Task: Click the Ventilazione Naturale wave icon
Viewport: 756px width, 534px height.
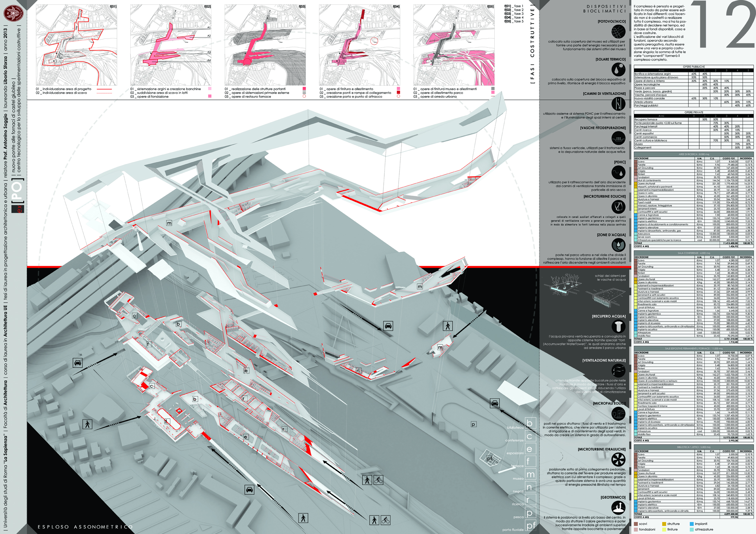Action: click(x=618, y=370)
